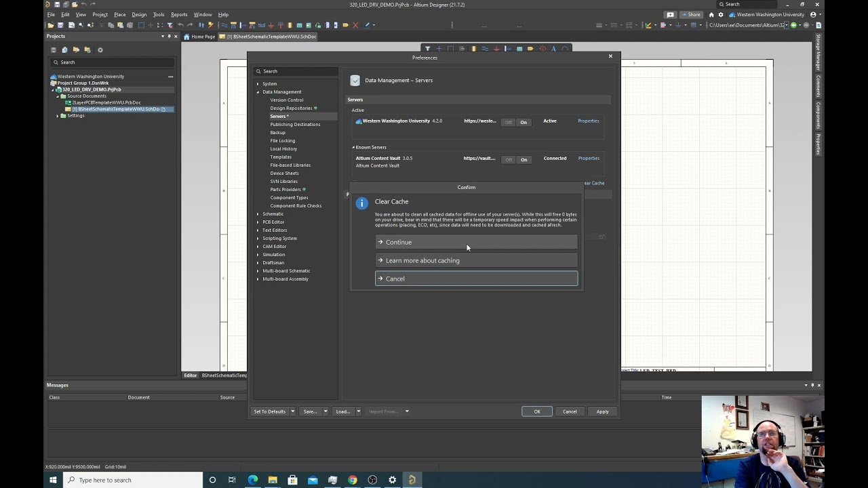The width and height of the screenshot is (868, 488).
Task: Open Properties for Altium Content Vault
Action: [x=589, y=158]
